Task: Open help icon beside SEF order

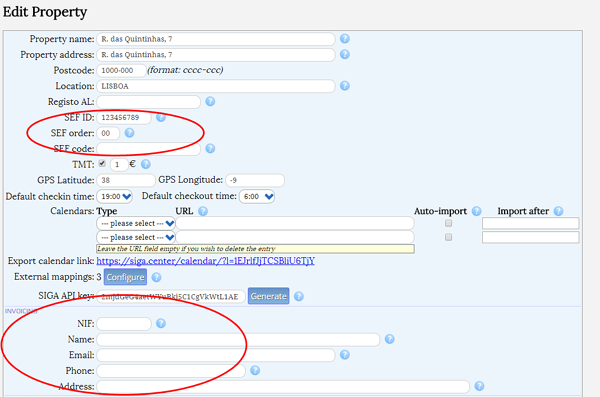Action: 130,133
